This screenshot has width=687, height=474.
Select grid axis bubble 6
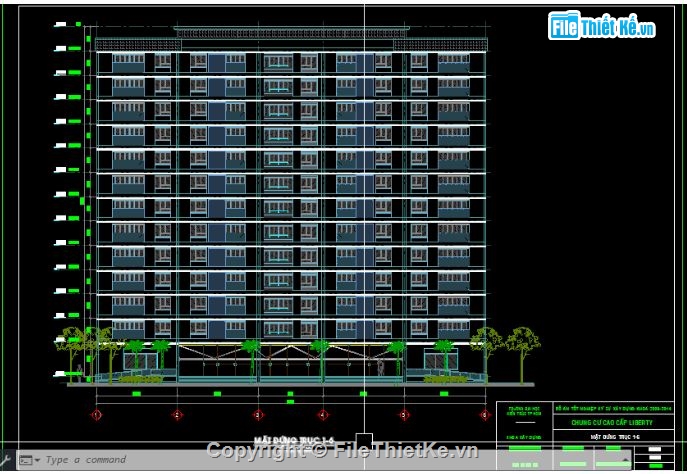click(485, 414)
